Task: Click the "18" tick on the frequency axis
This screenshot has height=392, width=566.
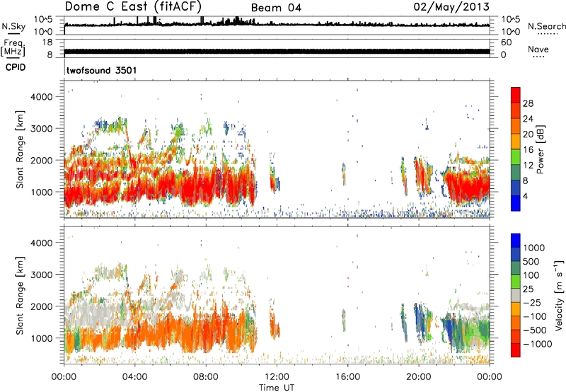Action: [47, 42]
